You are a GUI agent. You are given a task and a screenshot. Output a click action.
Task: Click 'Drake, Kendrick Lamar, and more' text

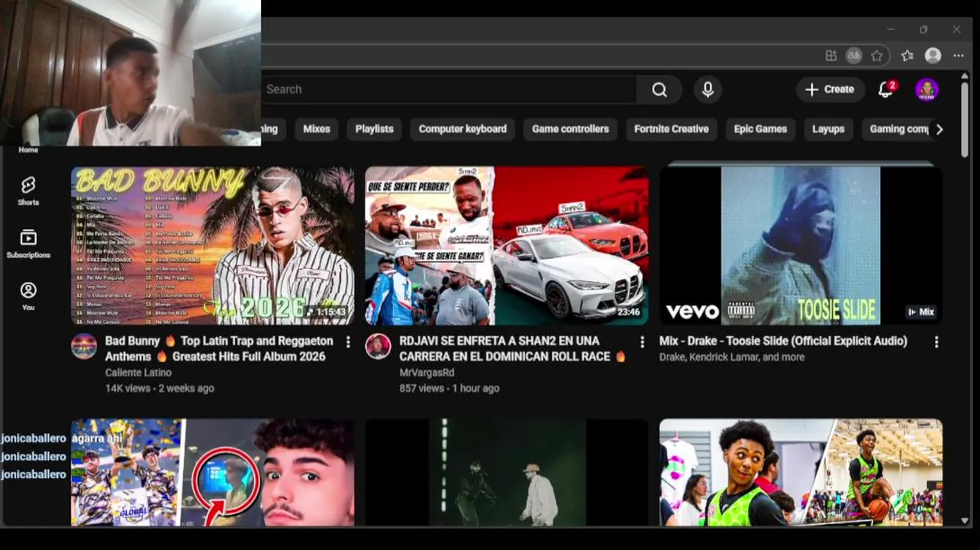pos(732,357)
